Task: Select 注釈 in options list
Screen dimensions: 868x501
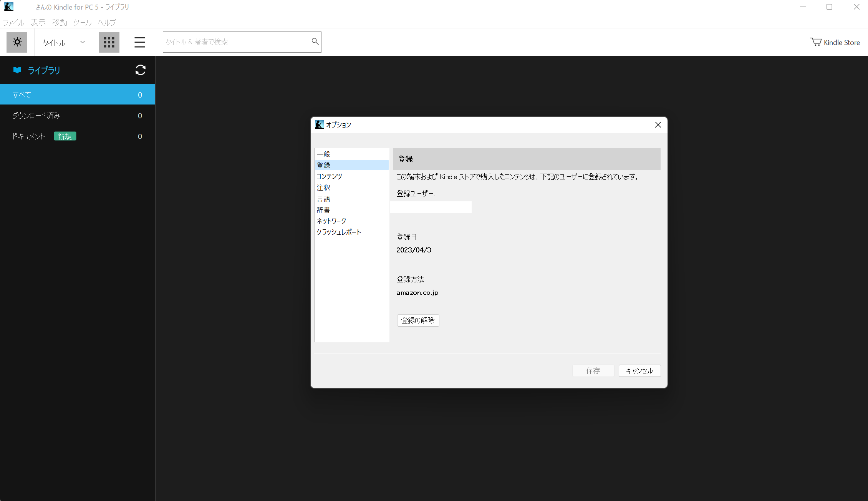Action: 351,187
